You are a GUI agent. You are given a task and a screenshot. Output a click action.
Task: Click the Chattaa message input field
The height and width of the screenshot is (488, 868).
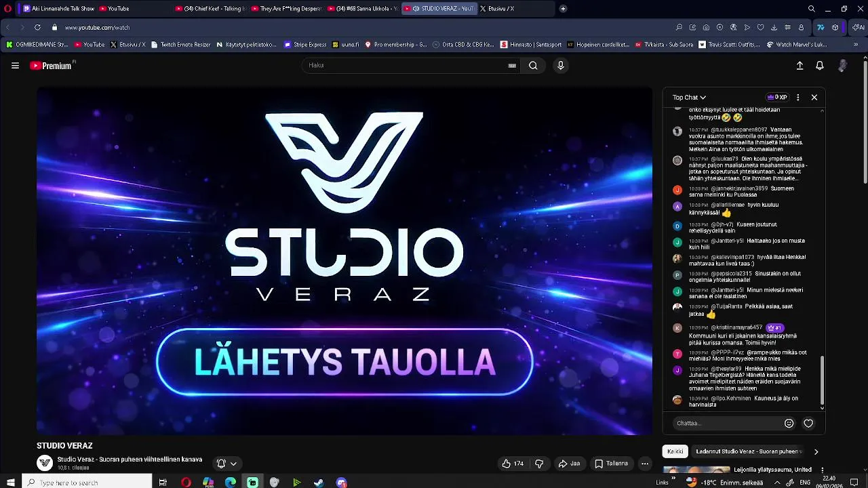point(727,423)
